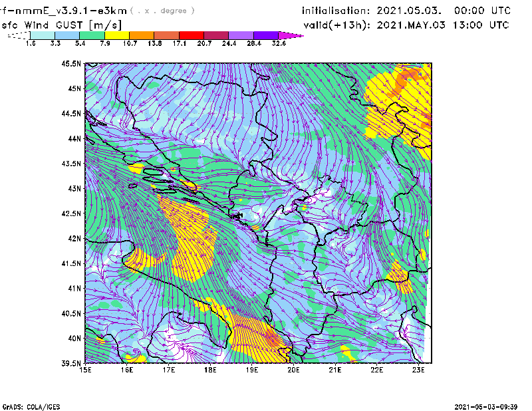Click the legend value 20.7

tap(204, 43)
